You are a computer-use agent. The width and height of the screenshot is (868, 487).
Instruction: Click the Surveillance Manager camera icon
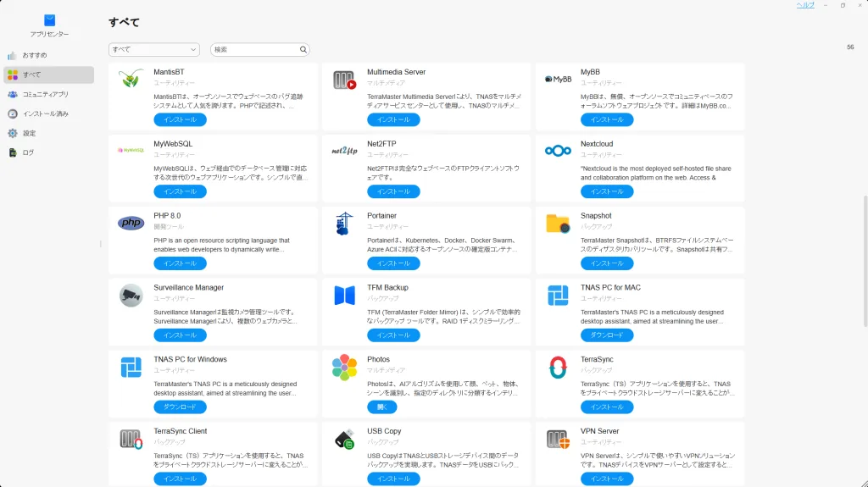click(131, 295)
